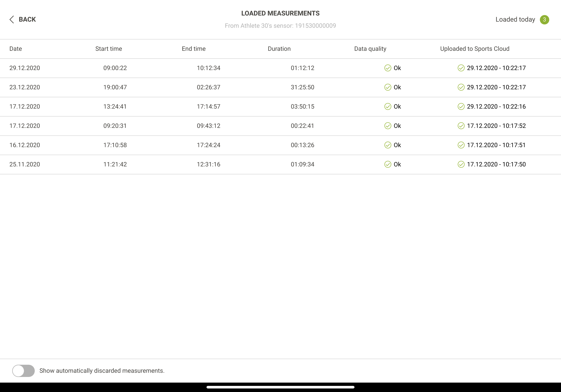The width and height of the screenshot is (561, 392).
Task: Click the Uploaded to Sports Cloud header
Action: [x=475, y=49]
